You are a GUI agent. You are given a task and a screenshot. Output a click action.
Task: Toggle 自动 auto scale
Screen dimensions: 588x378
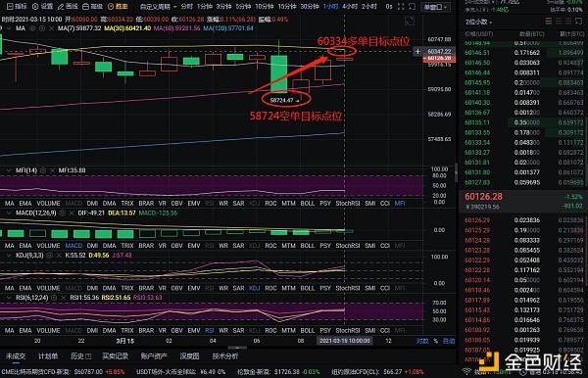point(449,341)
